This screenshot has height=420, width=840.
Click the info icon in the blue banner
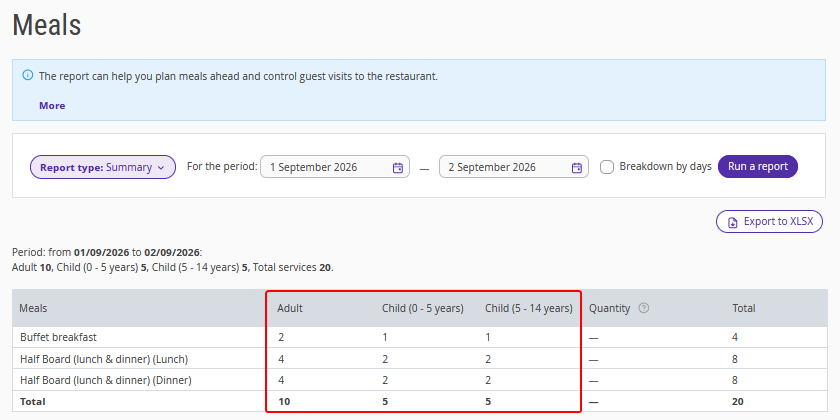[28, 75]
